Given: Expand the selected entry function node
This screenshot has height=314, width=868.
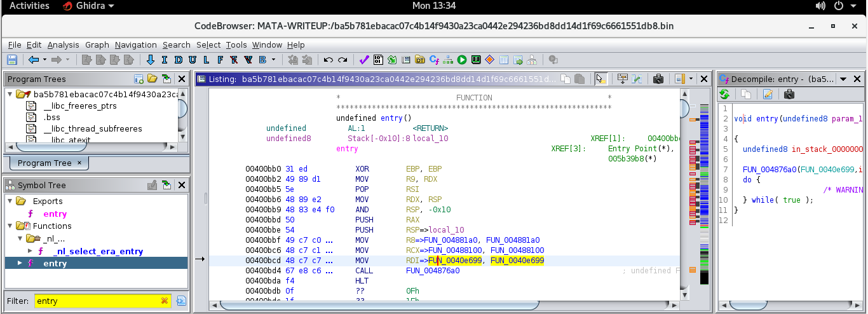Looking at the screenshot, I should click(x=20, y=263).
